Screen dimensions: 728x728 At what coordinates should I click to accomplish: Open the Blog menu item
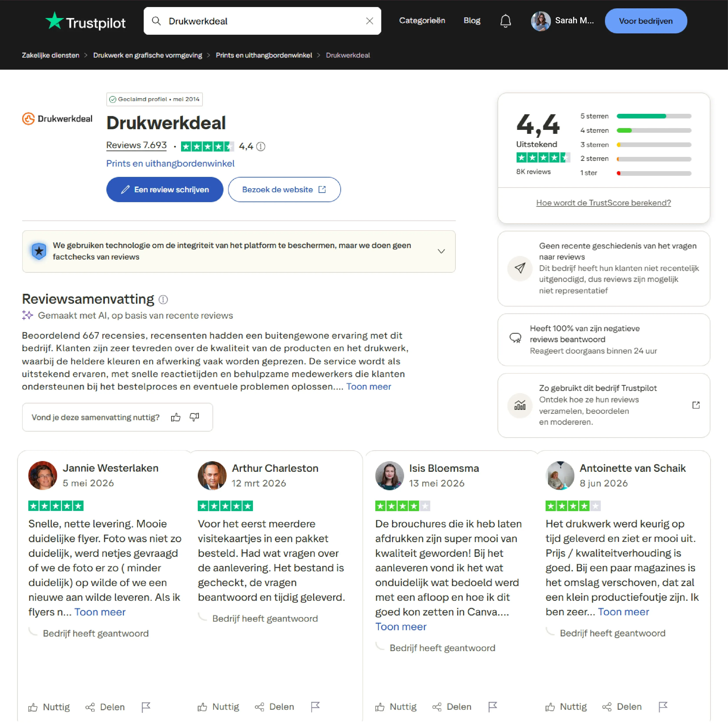472,21
